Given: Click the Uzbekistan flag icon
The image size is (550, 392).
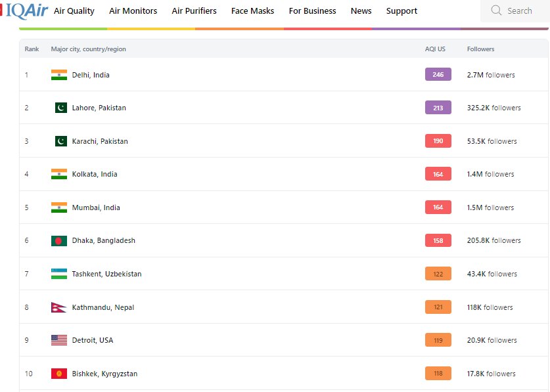Looking at the screenshot, I should point(59,274).
